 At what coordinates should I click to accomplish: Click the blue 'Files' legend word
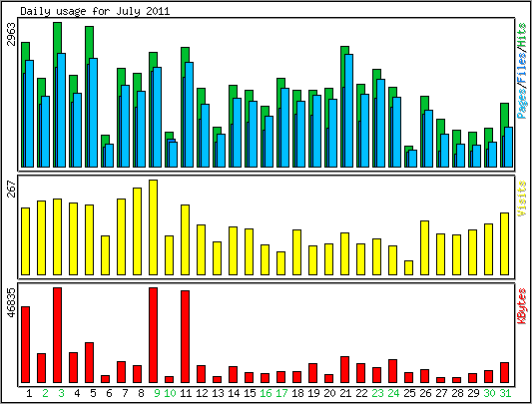(x=521, y=68)
